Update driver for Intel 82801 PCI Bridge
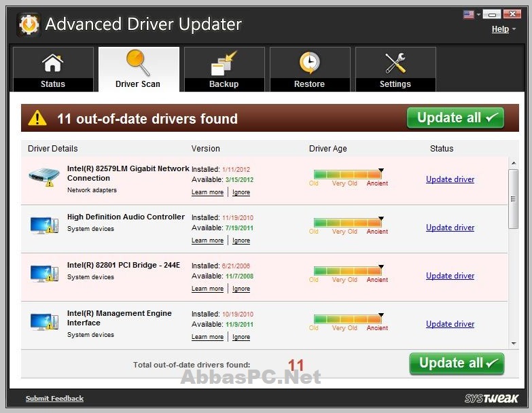Screen dimensions: 532x413 (450, 275)
